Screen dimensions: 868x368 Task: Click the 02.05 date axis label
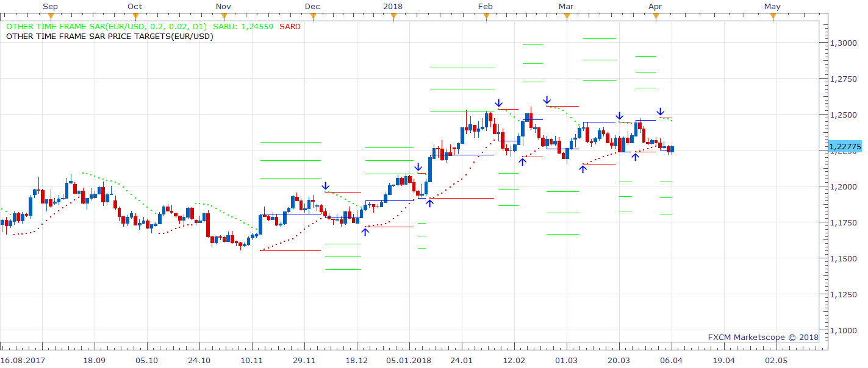(x=777, y=360)
